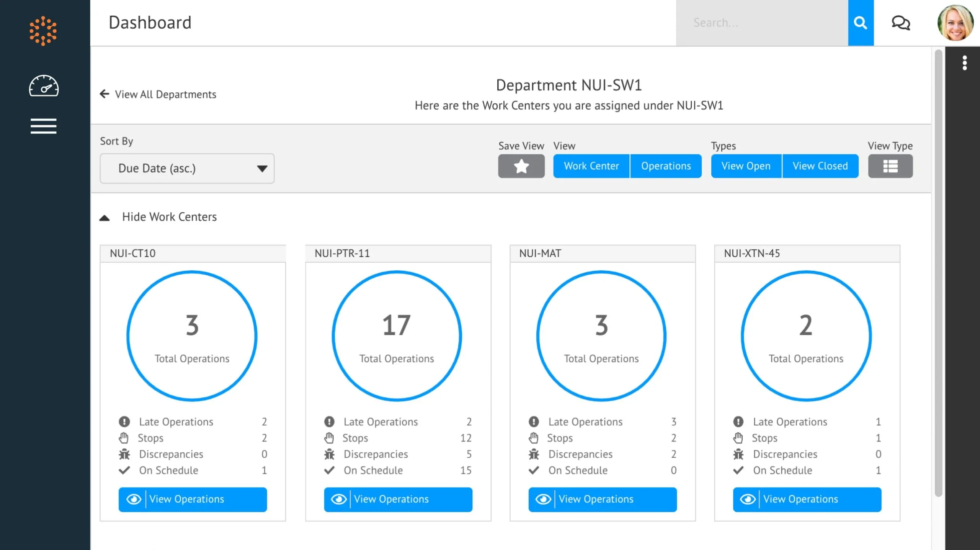
Task: Click Discrepancies bug icon in NUI-CT10
Action: pyautogui.click(x=124, y=454)
